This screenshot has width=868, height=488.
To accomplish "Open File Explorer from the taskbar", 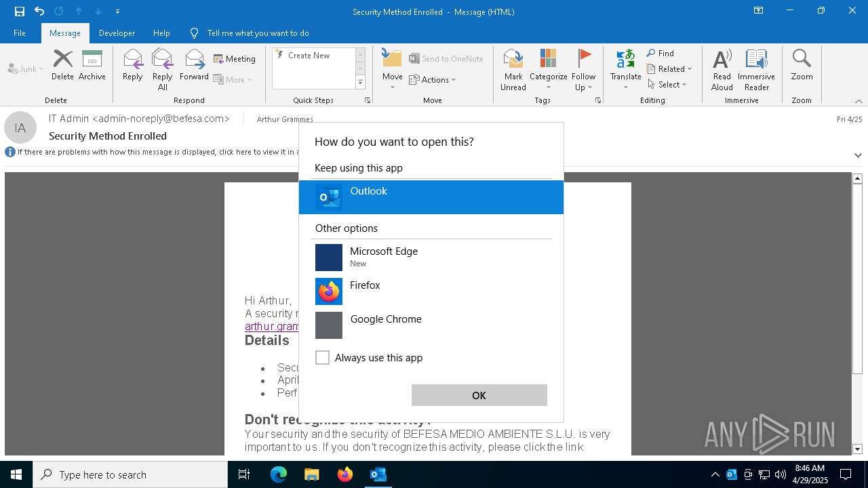I will coord(311,474).
